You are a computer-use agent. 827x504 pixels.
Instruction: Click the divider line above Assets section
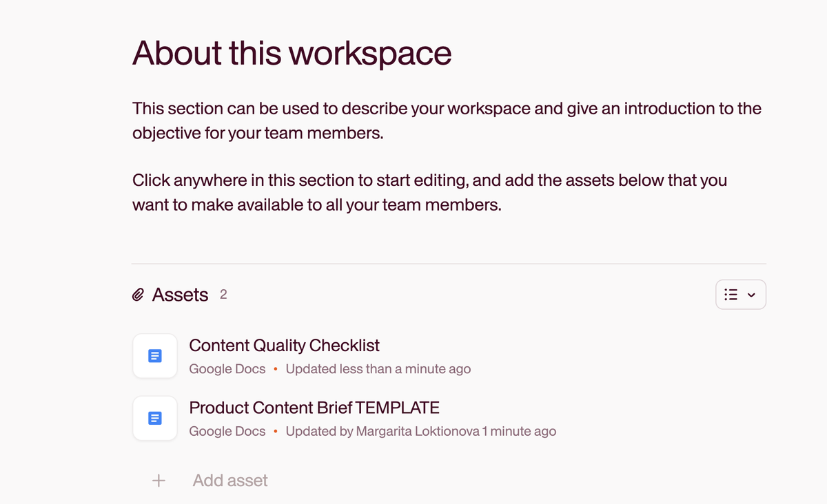click(x=448, y=264)
